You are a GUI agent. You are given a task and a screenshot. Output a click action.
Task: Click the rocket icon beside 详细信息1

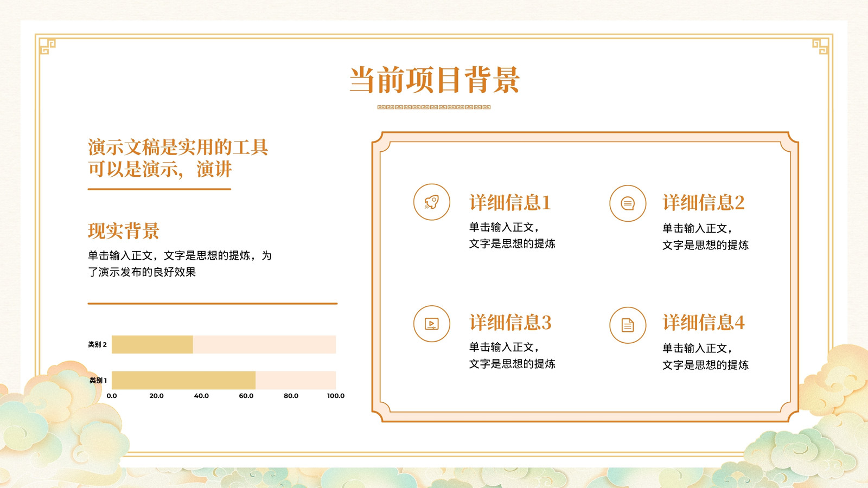click(432, 202)
